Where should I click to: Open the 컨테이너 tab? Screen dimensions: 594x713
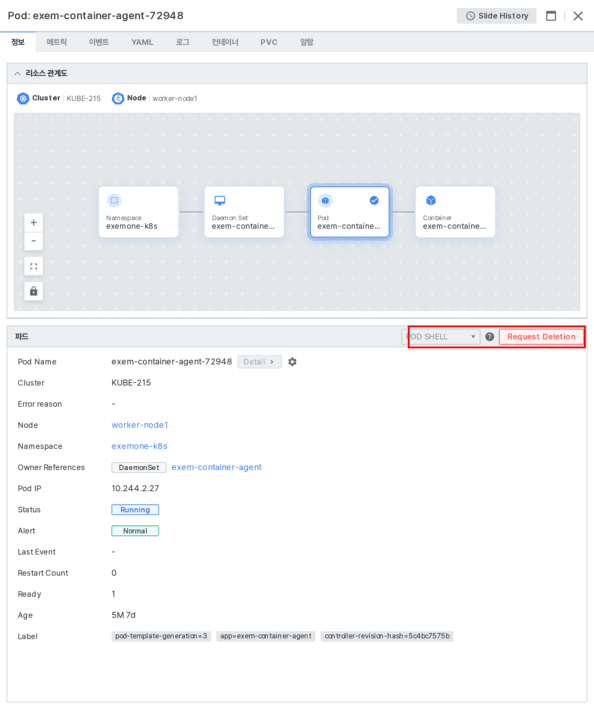coord(225,42)
